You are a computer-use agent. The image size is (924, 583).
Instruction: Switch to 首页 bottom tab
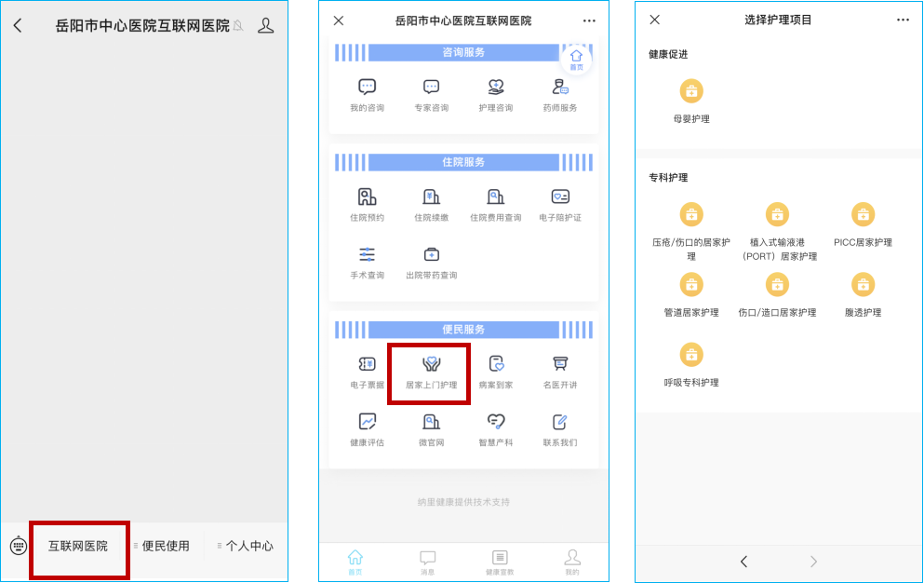[x=355, y=563]
